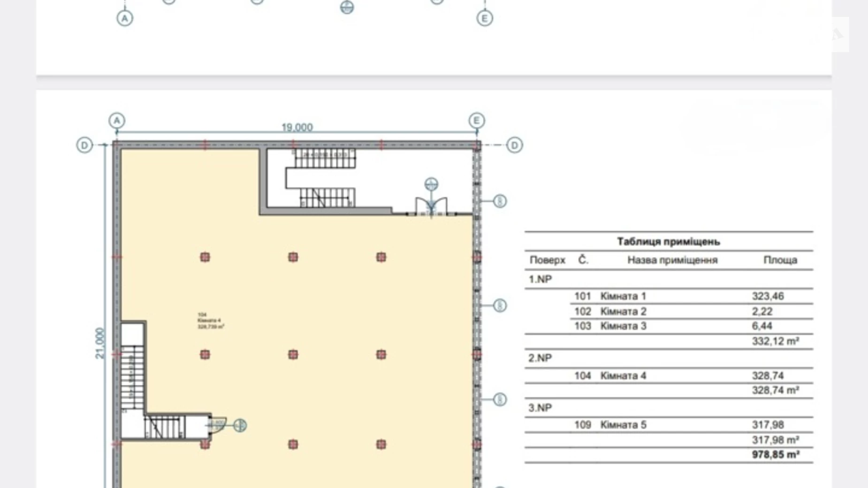The image size is (868, 488).
Task: Click the 'Таблиця приміщень' table title
Action: (668, 242)
